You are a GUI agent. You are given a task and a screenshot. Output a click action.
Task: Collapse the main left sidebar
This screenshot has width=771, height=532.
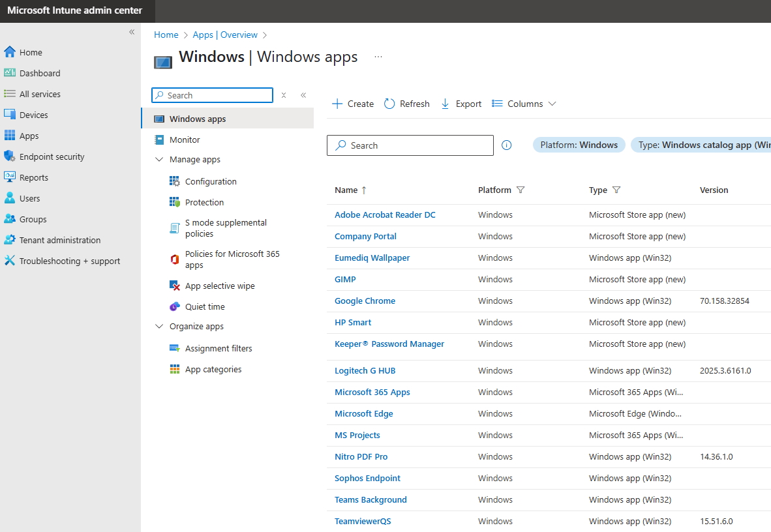point(132,32)
